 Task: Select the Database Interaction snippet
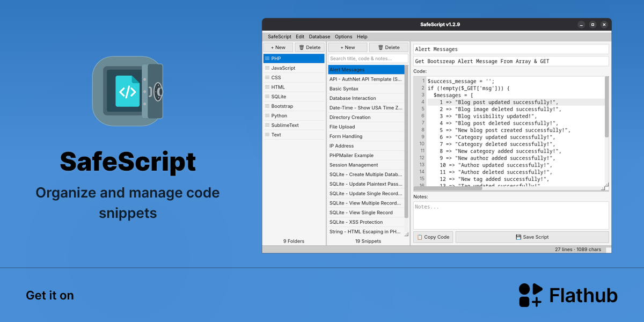[366, 98]
